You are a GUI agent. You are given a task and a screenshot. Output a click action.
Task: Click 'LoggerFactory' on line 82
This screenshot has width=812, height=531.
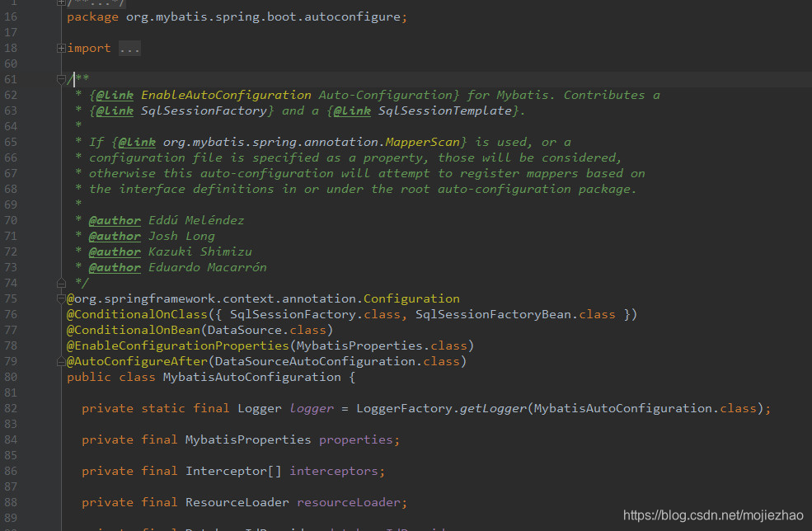click(x=405, y=408)
